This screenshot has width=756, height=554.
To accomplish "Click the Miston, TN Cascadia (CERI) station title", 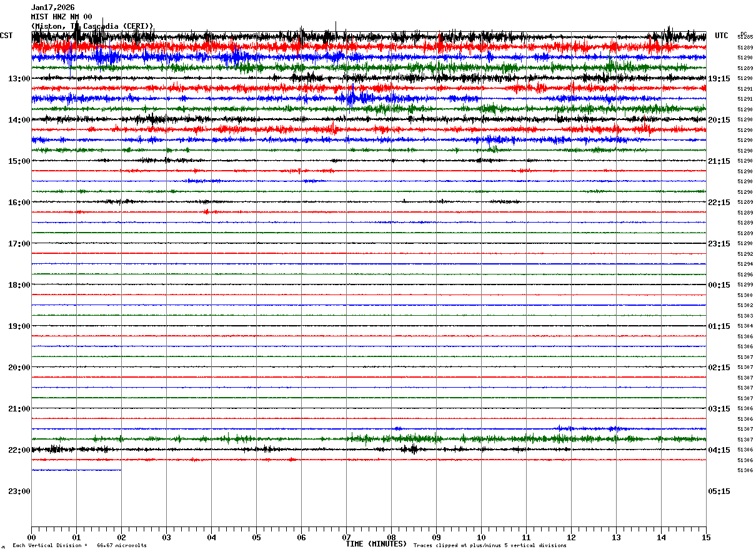I will click(x=92, y=26).
